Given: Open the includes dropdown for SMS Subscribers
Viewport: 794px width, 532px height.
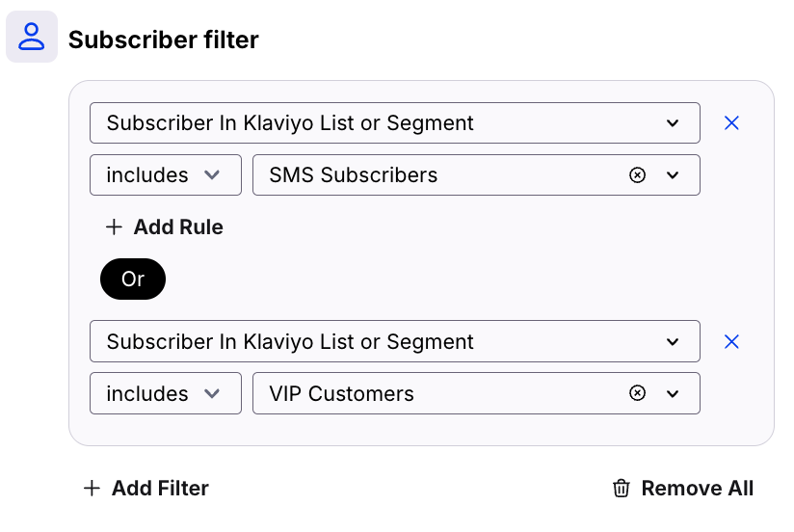Looking at the screenshot, I should (x=165, y=175).
